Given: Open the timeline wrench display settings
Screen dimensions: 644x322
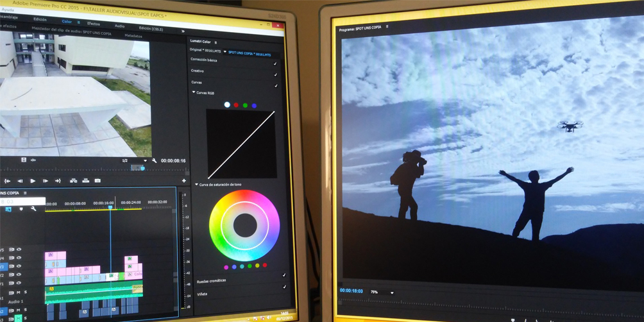Looking at the screenshot, I should coord(34,208).
